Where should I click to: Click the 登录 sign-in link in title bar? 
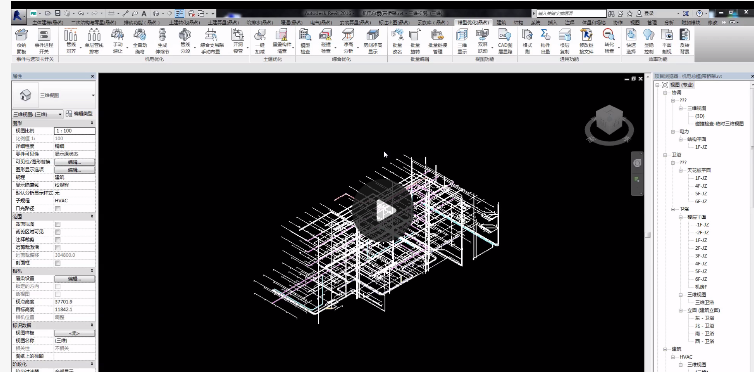click(649, 13)
